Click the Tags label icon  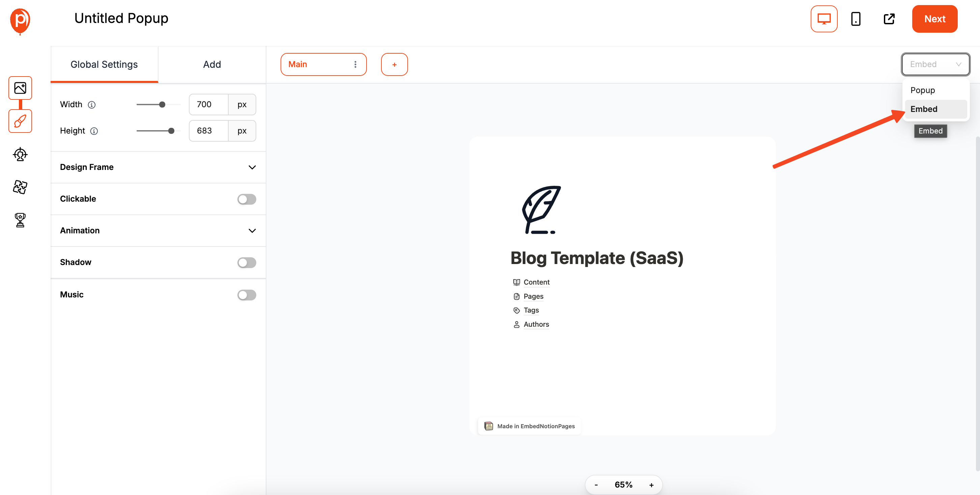tap(516, 311)
